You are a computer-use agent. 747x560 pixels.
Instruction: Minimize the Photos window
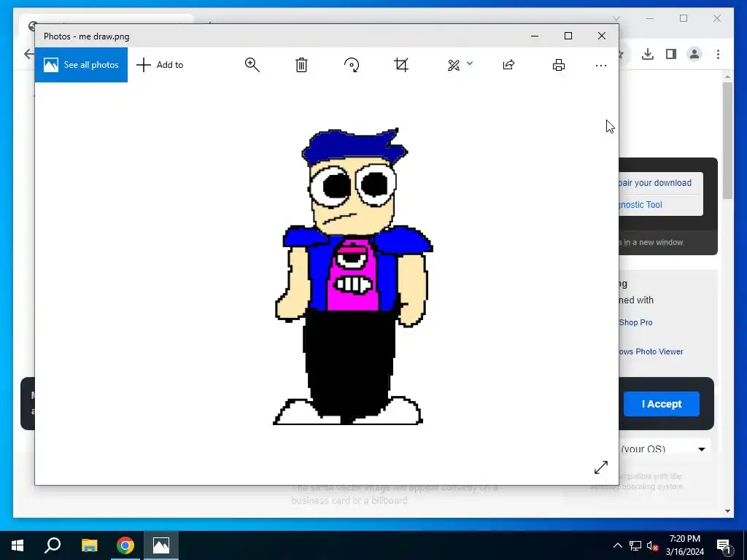(535, 36)
